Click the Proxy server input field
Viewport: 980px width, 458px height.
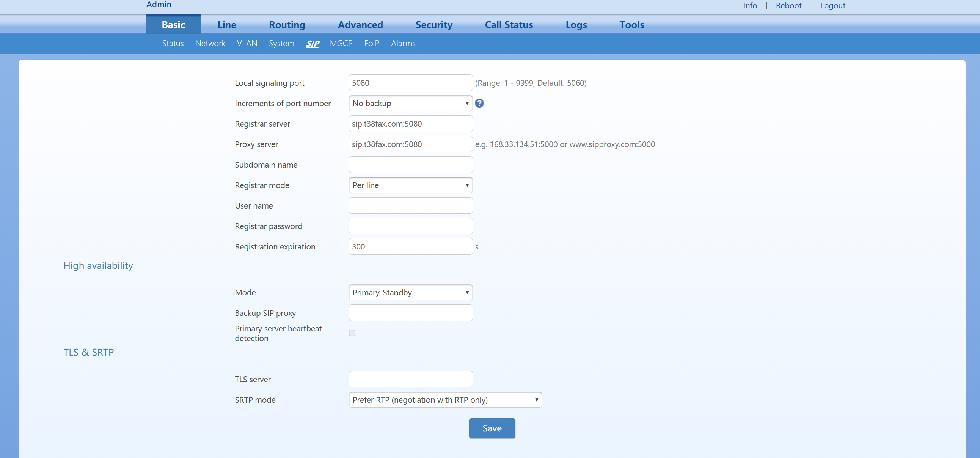pyautogui.click(x=410, y=144)
